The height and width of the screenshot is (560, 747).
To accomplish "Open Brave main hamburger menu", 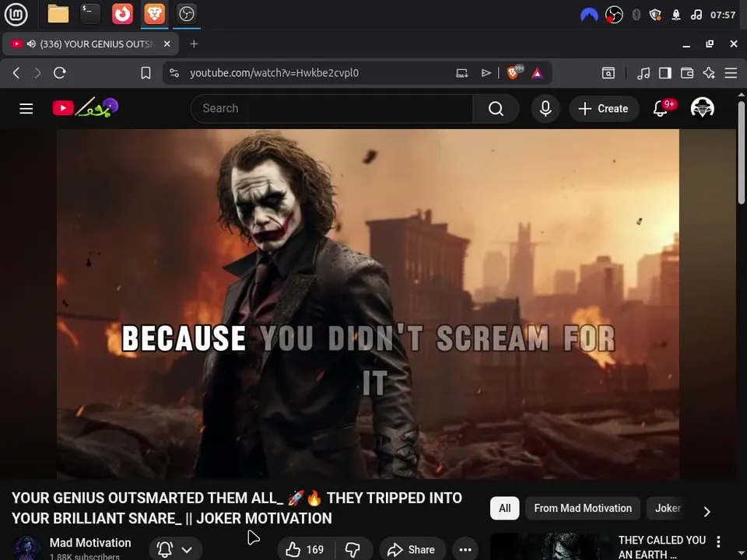I will pyautogui.click(x=731, y=73).
